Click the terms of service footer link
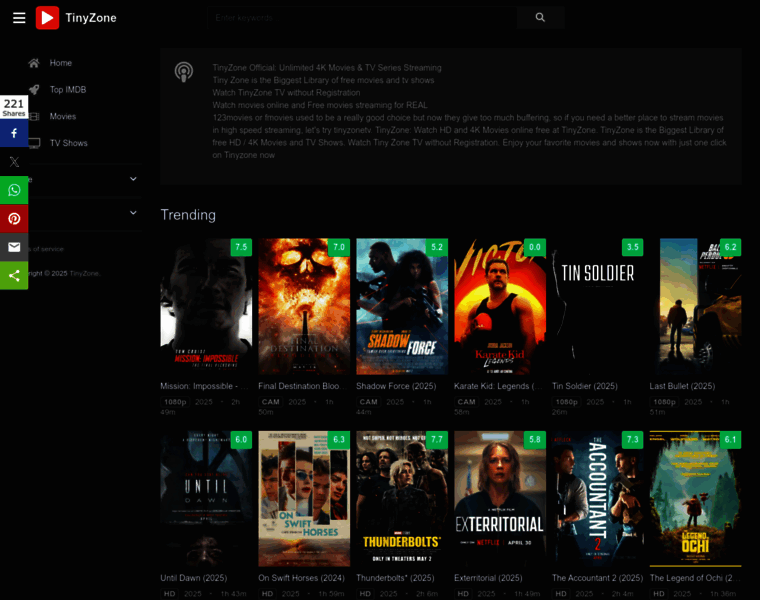The height and width of the screenshot is (600, 760). pos(47,249)
